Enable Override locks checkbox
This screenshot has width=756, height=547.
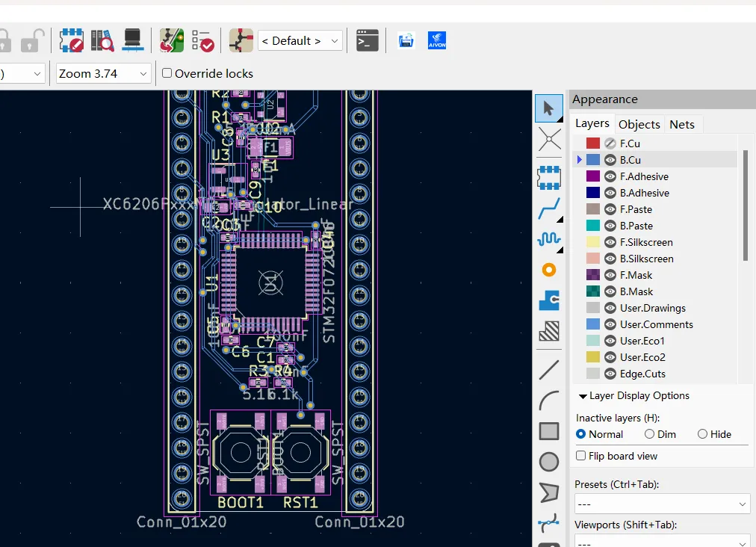point(167,72)
